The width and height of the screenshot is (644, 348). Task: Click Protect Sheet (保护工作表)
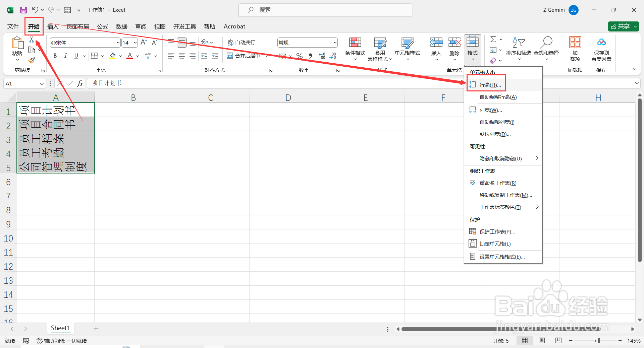[503, 231]
